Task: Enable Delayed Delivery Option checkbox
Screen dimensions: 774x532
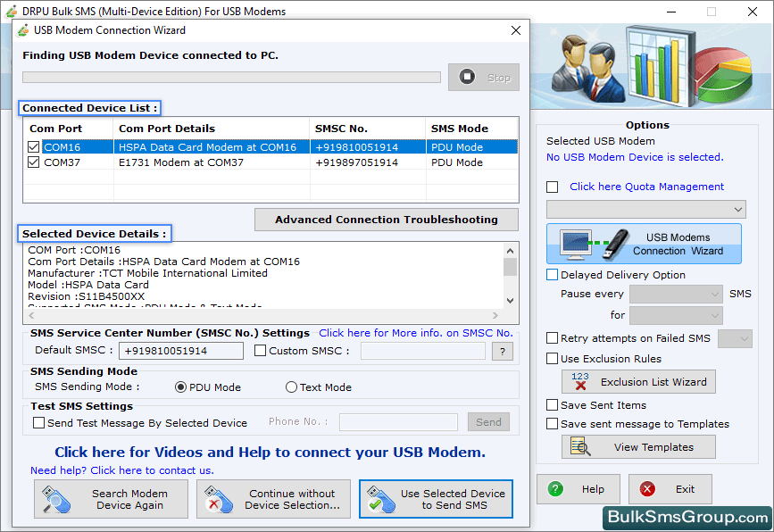Action: tap(553, 275)
